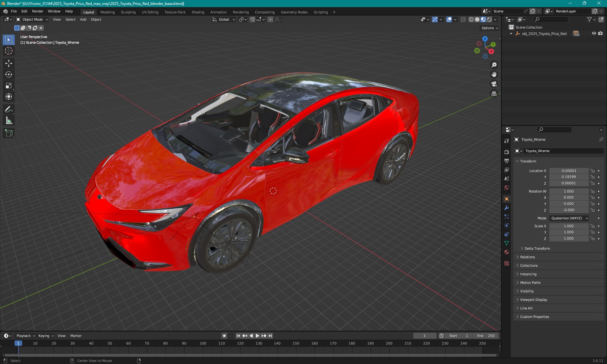Viewport: 607px width, 364px height.
Task: Disable obj_2025_Toyota_Prius_Red in renders camera icon
Action: [601, 33]
